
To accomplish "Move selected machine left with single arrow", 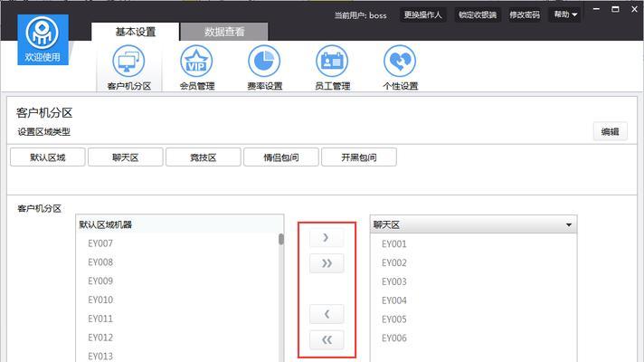I will pos(327,314).
